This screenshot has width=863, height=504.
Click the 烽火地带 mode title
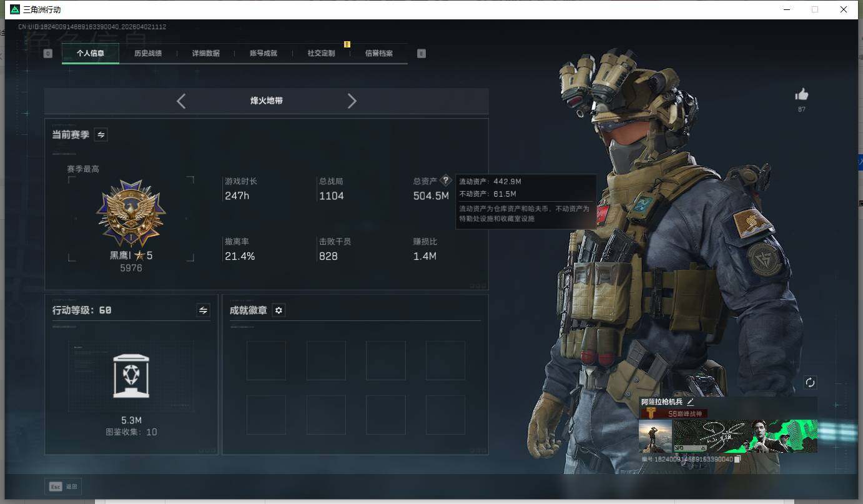click(x=267, y=101)
